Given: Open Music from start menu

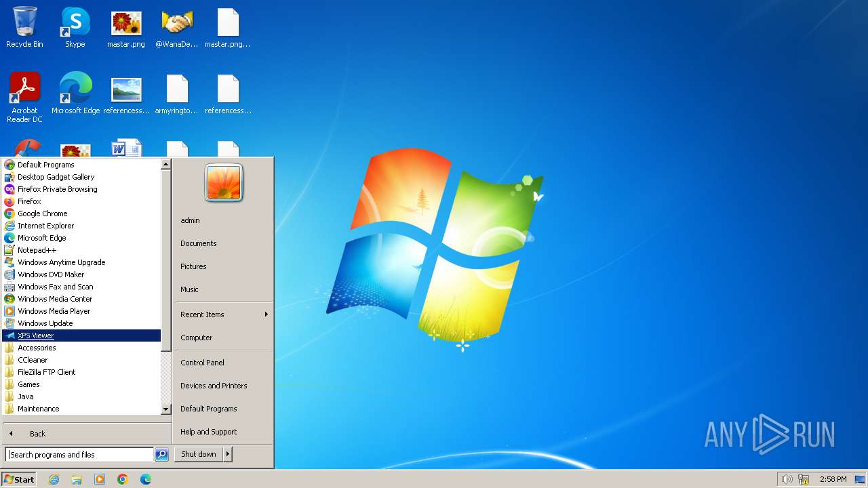Looking at the screenshot, I should click(224, 289).
